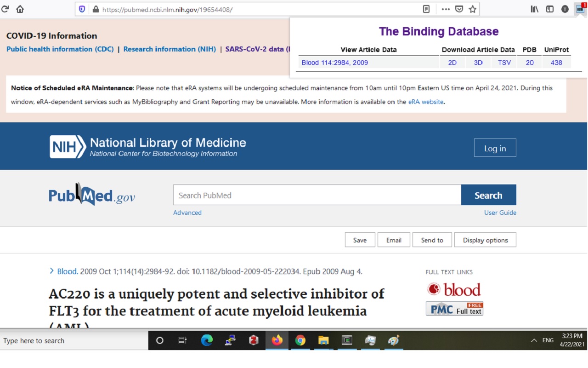Open the Blood journal full text logo
588x368 pixels.
coord(454,289)
